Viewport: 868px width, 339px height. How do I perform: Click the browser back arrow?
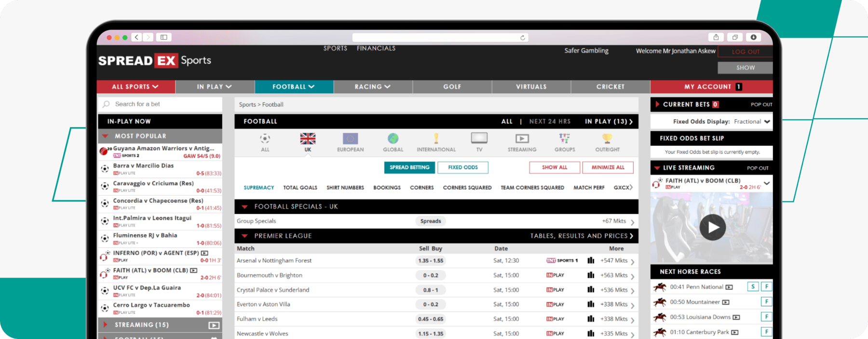pyautogui.click(x=136, y=37)
